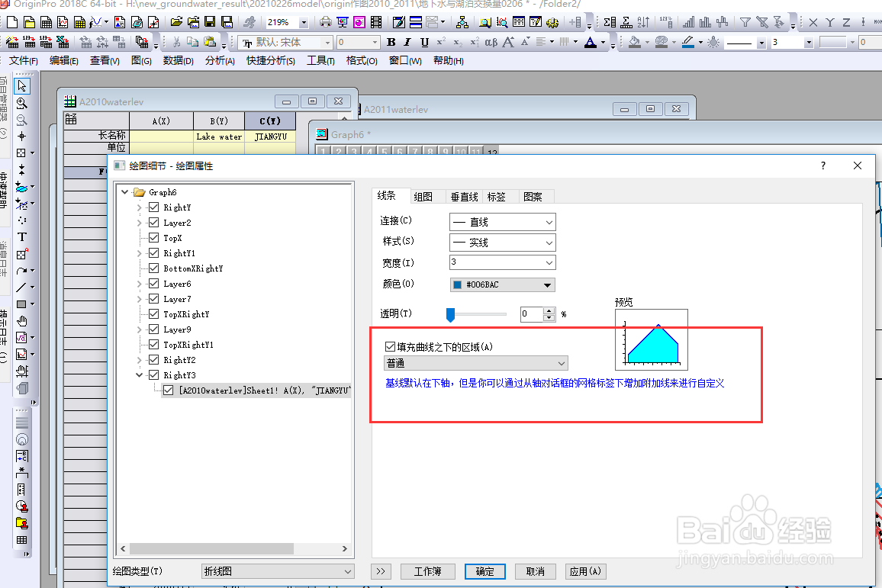Click the Italic formatting button
The width and height of the screenshot is (882, 588).
[x=407, y=42]
